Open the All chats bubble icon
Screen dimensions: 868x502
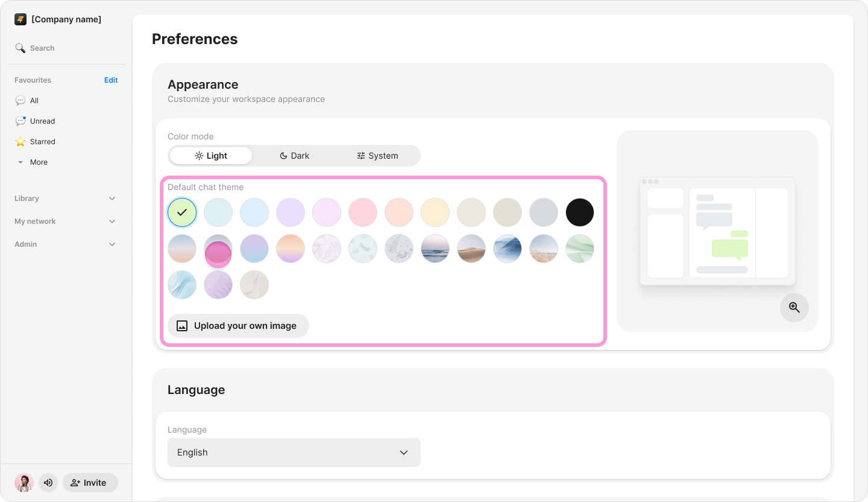[20, 101]
